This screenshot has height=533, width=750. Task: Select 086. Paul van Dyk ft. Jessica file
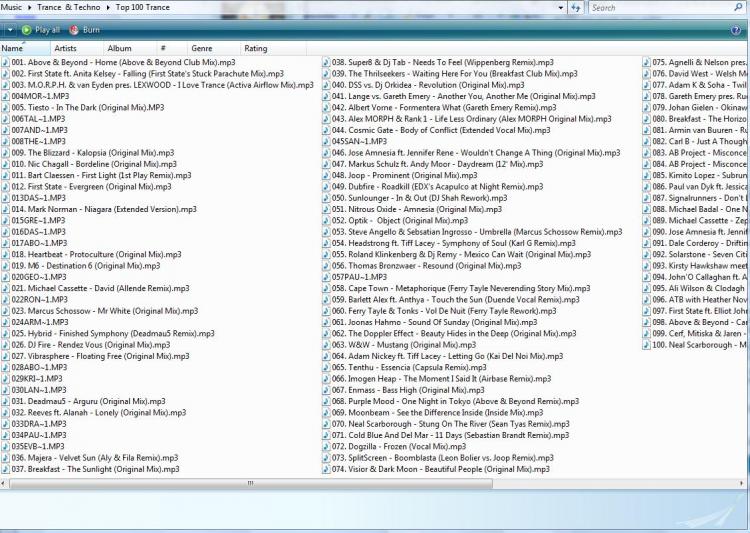coord(695,187)
